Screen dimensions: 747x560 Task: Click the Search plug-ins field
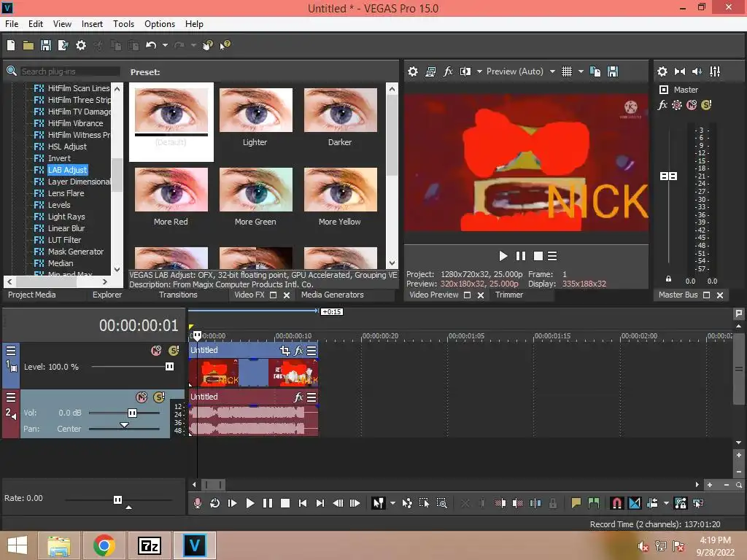point(70,71)
